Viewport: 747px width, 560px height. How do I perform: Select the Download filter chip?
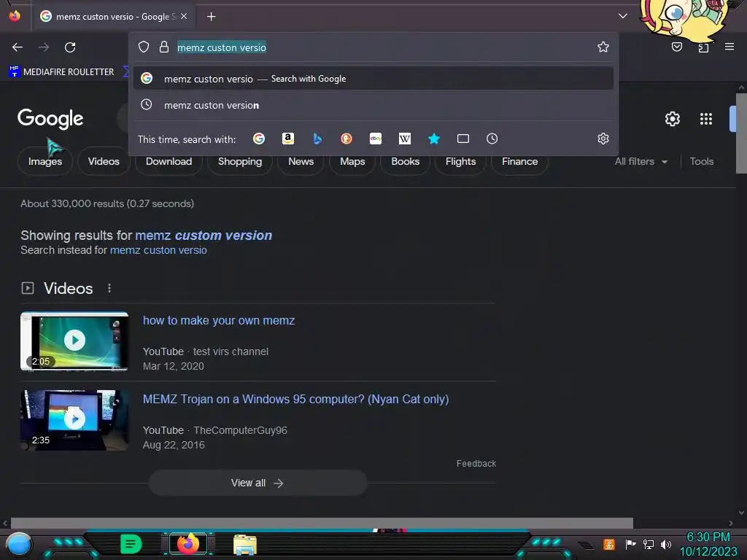coord(169,161)
